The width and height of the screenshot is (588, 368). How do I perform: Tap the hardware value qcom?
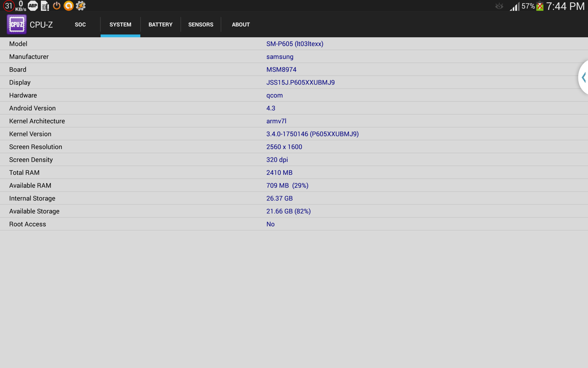(275, 95)
